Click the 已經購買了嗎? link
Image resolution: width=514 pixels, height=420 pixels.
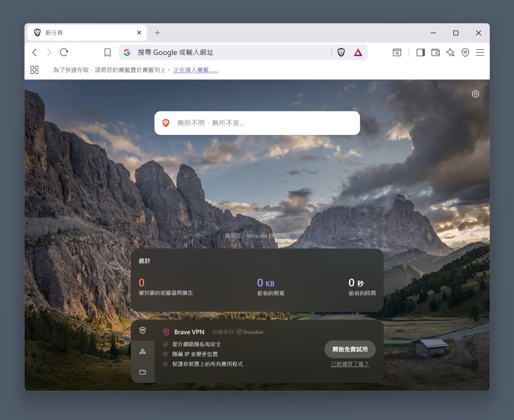pos(350,364)
